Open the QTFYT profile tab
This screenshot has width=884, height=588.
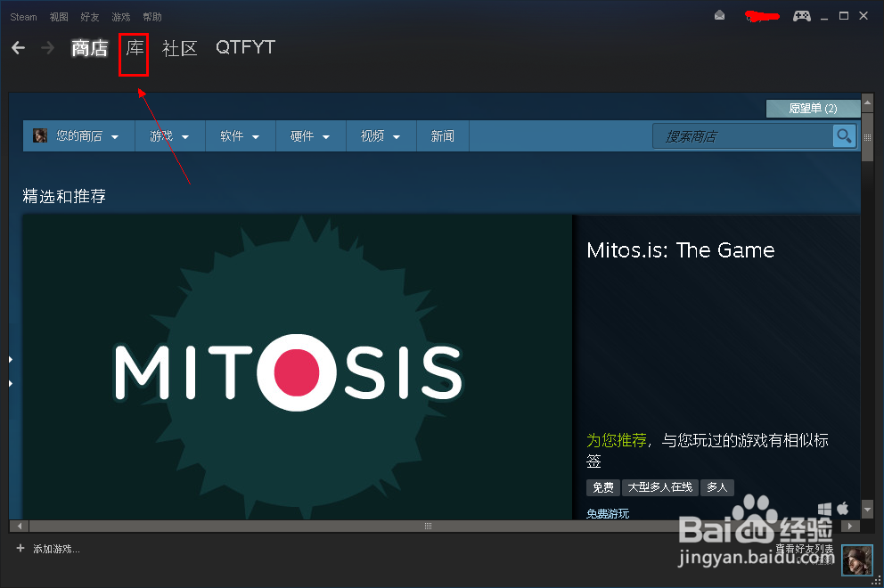pos(245,47)
